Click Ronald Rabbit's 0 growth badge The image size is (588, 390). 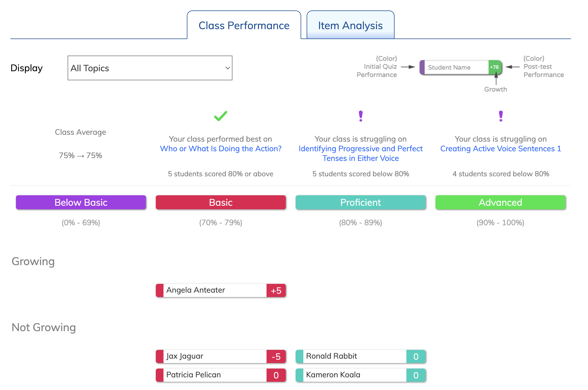click(x=416, y=356)
